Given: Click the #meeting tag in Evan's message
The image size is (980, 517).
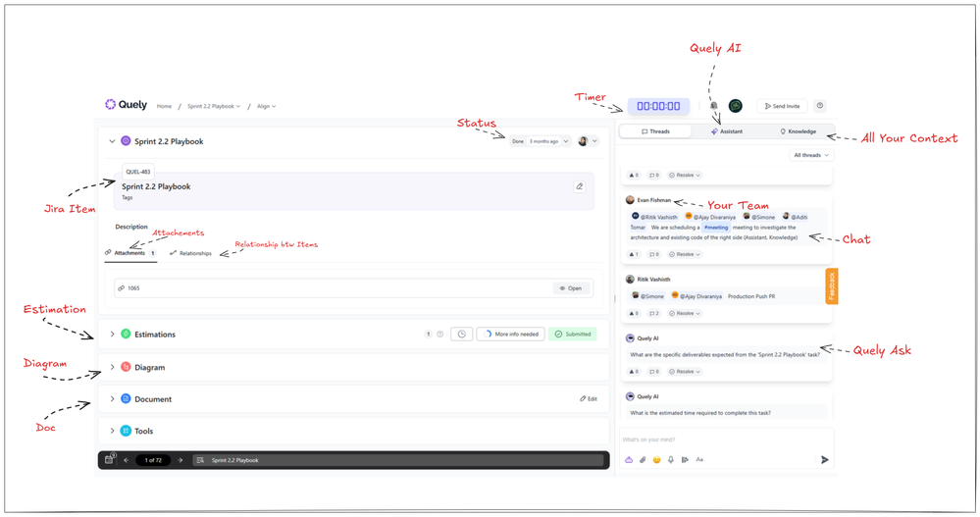Looking at the screenshot, I should [x=715, y=228].
